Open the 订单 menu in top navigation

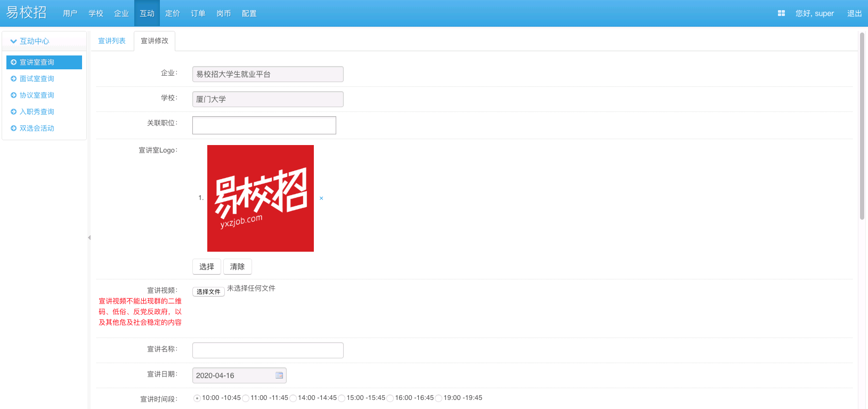(198, 13)
